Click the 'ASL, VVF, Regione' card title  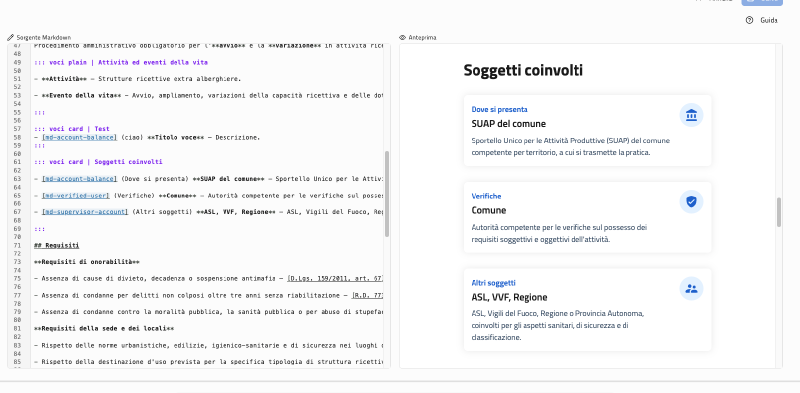[x=509, y=297]
